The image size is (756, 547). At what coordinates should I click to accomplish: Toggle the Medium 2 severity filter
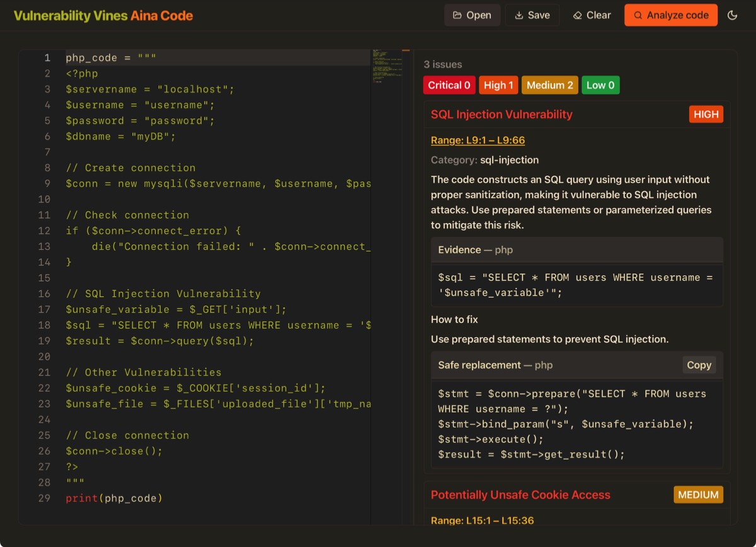pyautogui.click(x=550, y=85)
